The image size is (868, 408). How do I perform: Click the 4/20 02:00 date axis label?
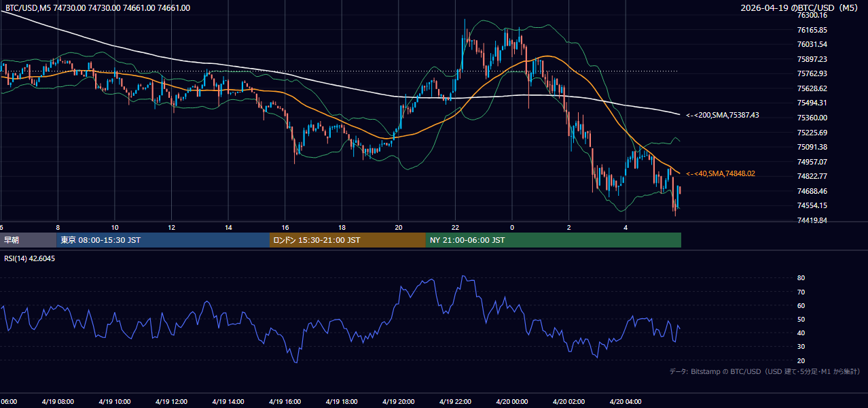[569, 401]
